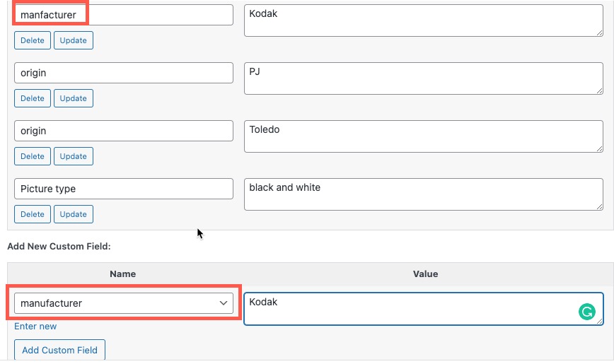Click the green Grammarly icon in Value field
614x364 pixels.
pos(587,312)
